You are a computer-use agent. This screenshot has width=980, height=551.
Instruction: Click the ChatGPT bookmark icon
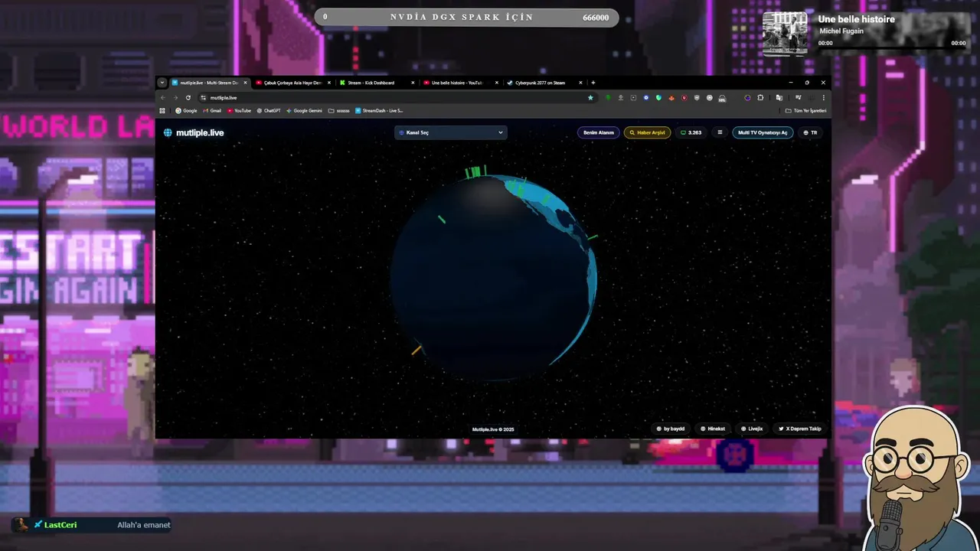tap(260, 111)
